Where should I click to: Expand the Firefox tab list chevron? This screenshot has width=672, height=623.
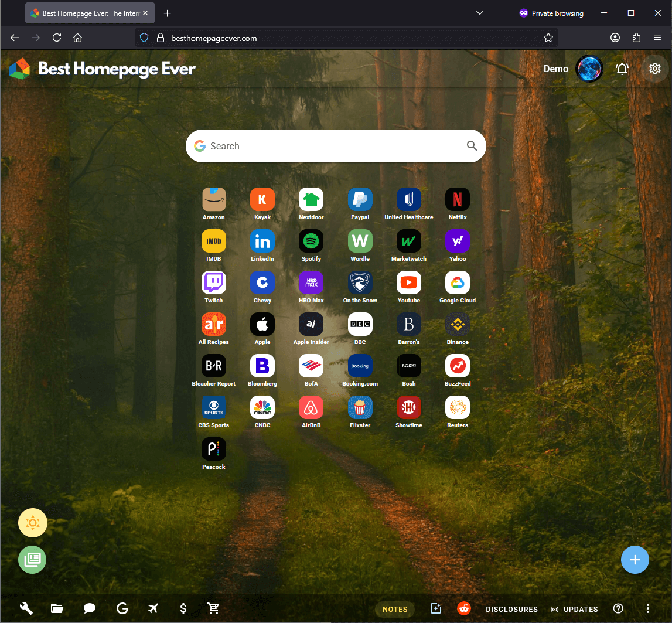(x=479, y=12)
